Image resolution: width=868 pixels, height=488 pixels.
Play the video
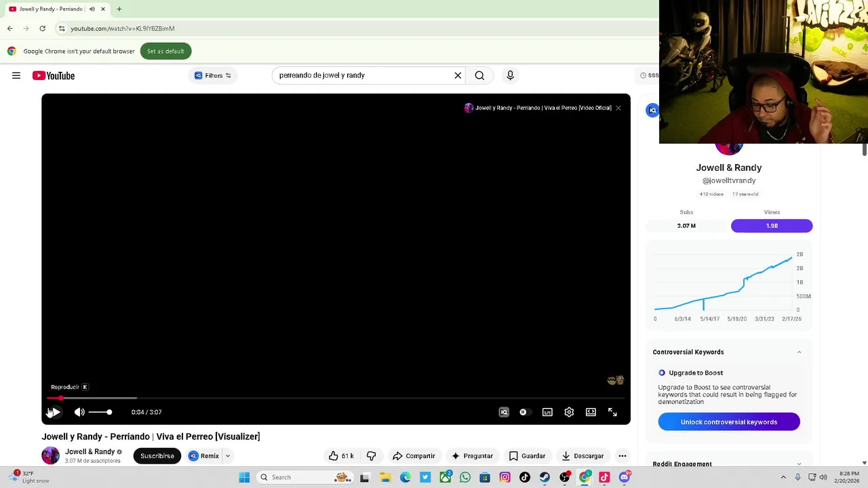coord(56,412)
